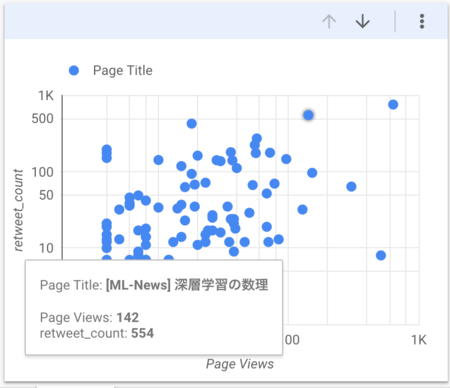Click the retweet_count axis title
Screen dimensions: 450x388
(18, 210)
